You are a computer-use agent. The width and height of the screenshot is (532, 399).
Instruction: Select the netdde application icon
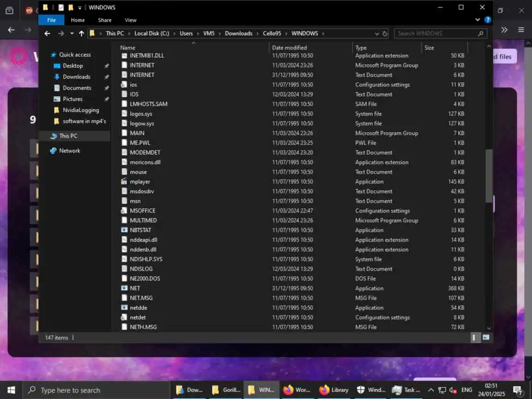pos(124,308)
